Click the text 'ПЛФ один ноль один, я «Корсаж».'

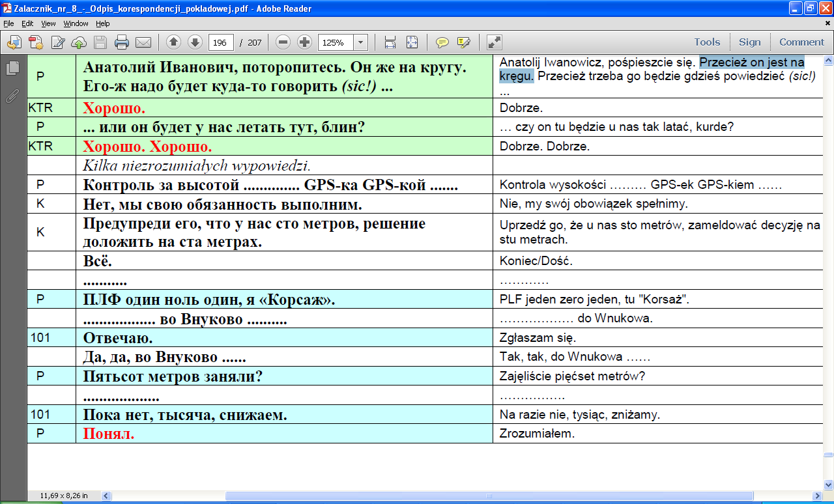(209, 300)
